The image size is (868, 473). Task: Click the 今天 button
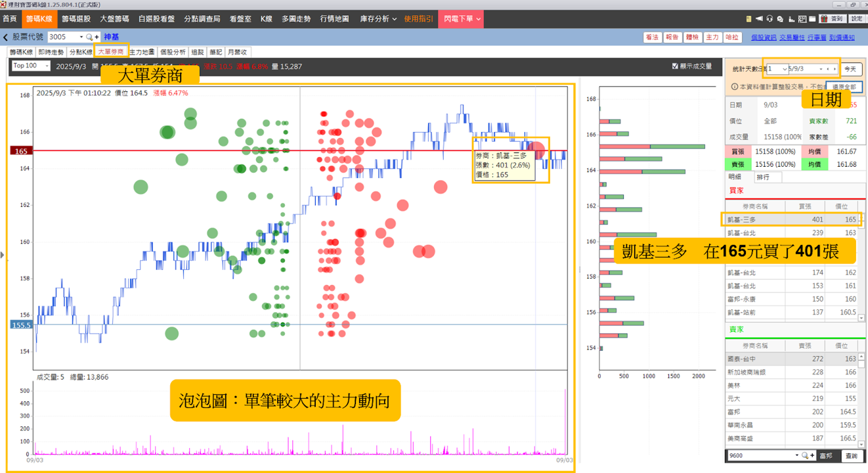(850, 69)
